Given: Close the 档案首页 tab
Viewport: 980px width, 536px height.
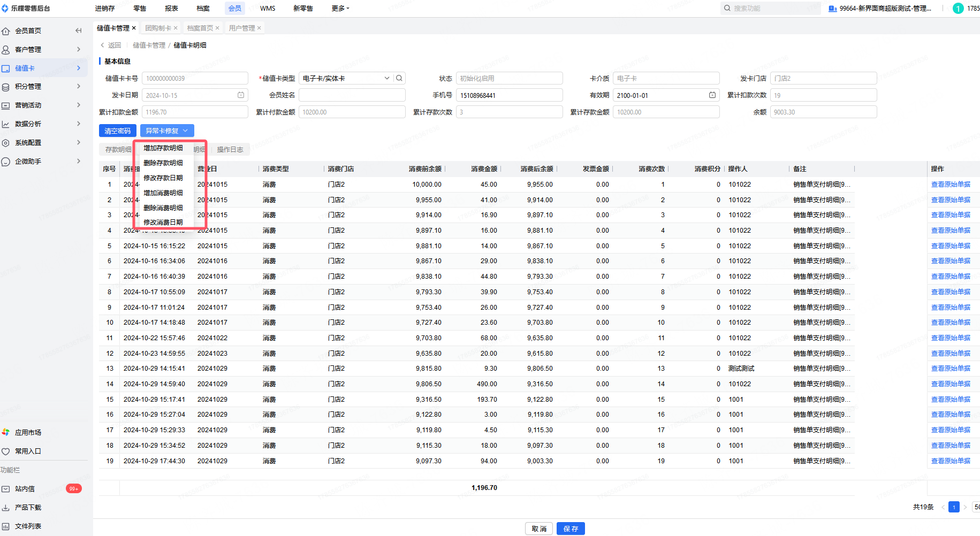Looking at the screenshot, I should coord(217,28).
